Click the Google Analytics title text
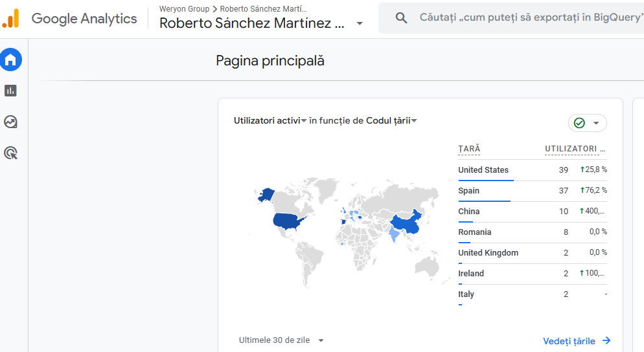The image size is (644, 352). click(x=84, y=19)
